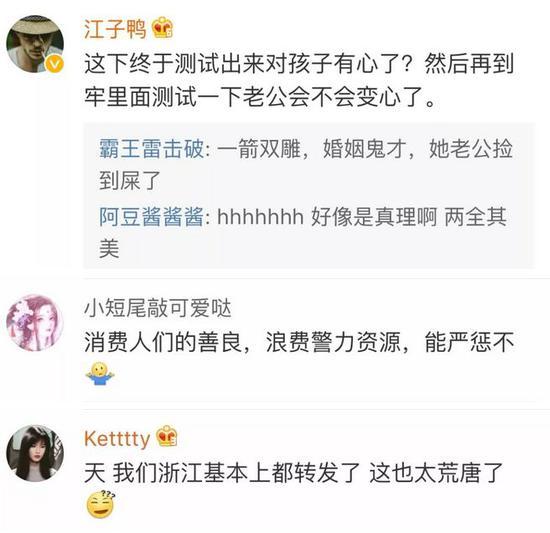Viewport: 550px width, 533px height.
Task: Open the 阿豆酱酱酱 username in replies
Action: point(152,216)
